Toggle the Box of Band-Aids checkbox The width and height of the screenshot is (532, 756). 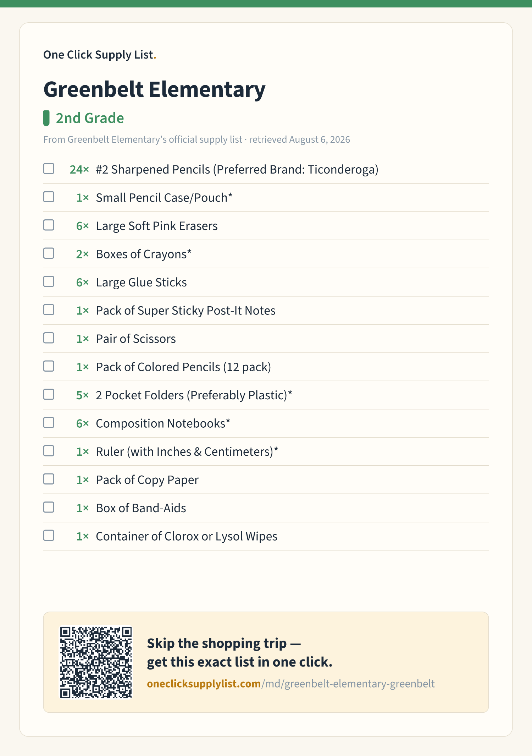49,507
